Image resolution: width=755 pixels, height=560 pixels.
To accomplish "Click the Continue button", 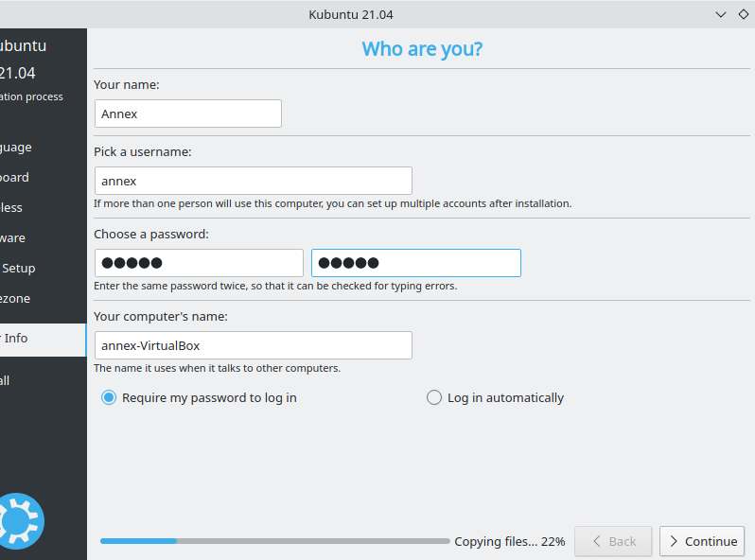I will (702, 541).
